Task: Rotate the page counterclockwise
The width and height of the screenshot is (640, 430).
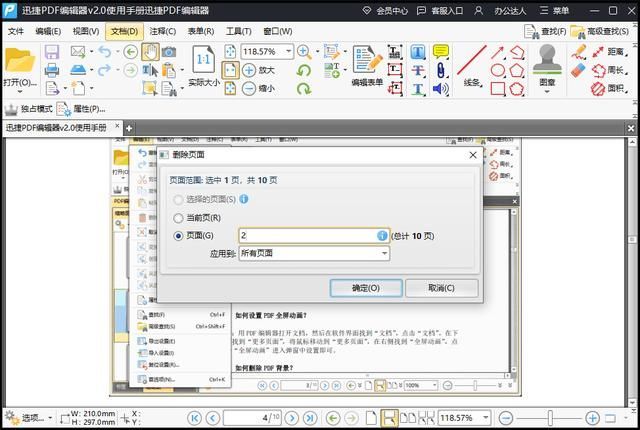Action: 304,70
